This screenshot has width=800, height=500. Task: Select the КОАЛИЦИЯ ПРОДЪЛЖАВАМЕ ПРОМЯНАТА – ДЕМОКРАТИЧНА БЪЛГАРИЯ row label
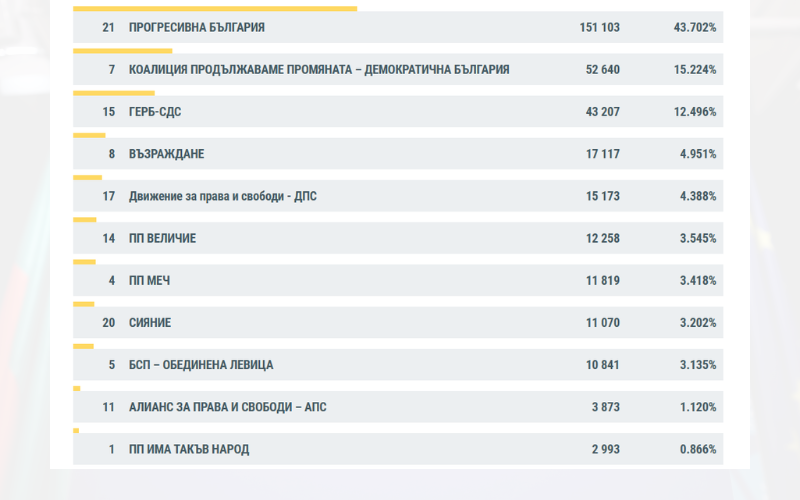(319, 70)
